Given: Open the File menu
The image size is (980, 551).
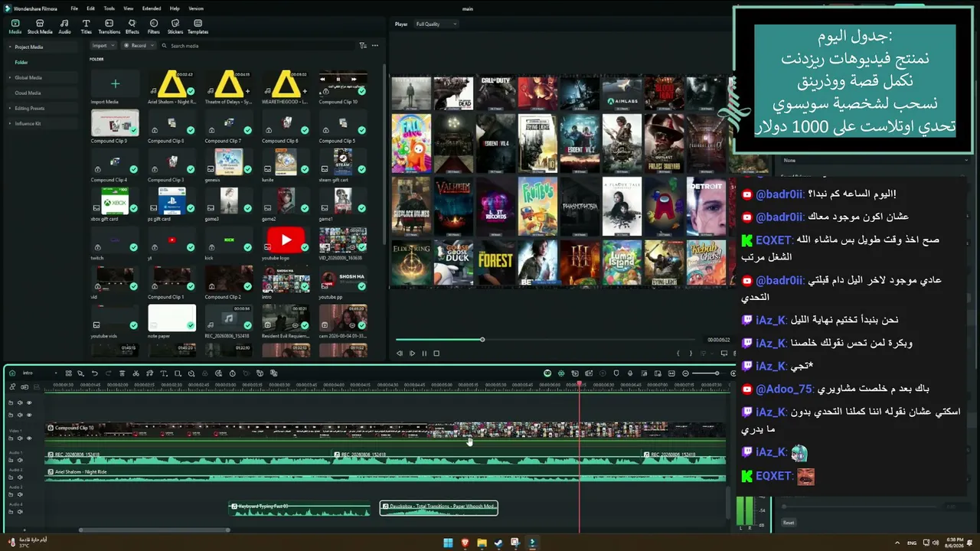Looking at the screenshot, I should pyautogui.click(x=74, y=8).
